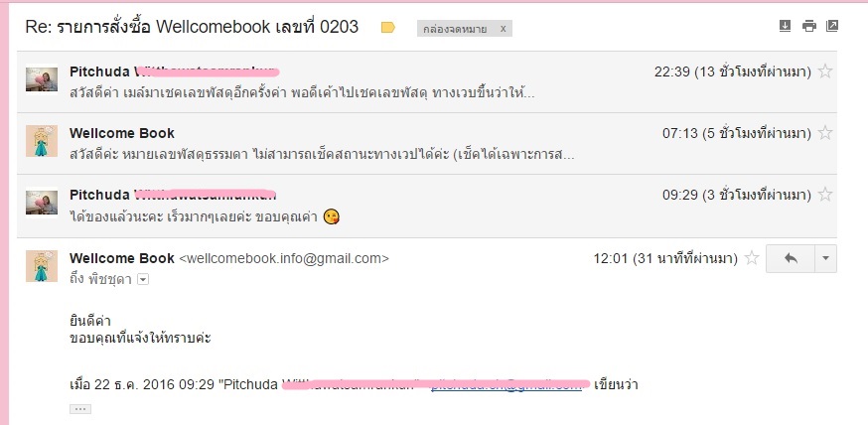This screenshot has height=425, width=868.
Task: Star the 07:13 Wellcome Book message
Action: [825, 132]
